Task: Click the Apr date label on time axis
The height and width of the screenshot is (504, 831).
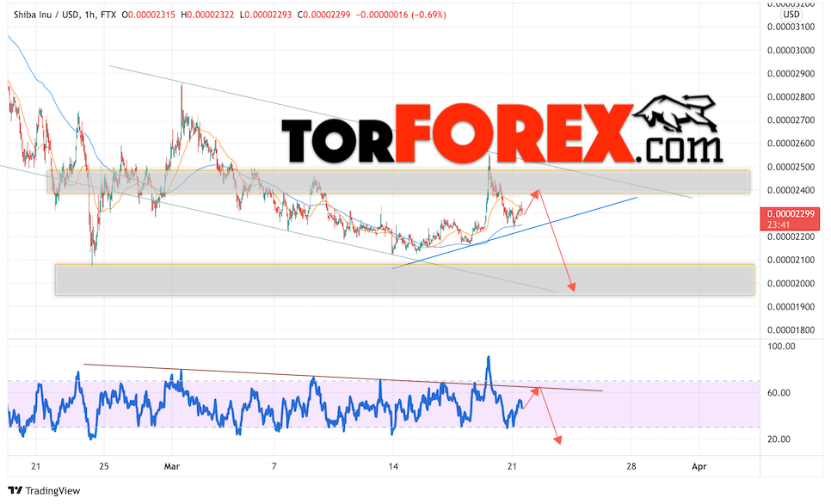Action: pyautogui.click(x=699, y=467)
